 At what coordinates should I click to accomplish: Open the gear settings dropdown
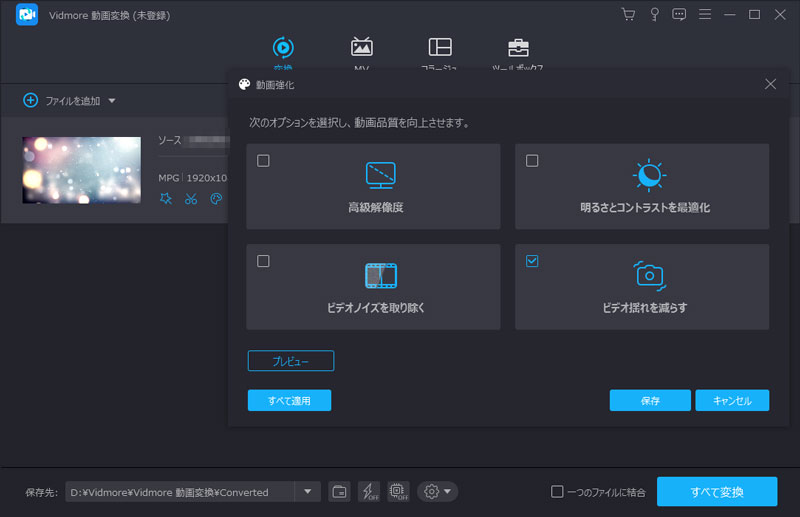(x=437, y=492)
